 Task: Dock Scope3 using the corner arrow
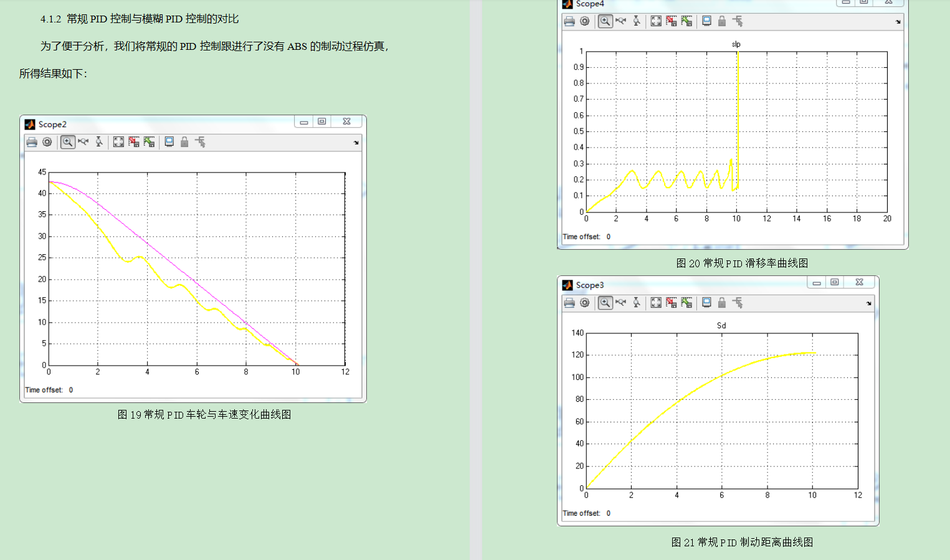pos(869,303)
